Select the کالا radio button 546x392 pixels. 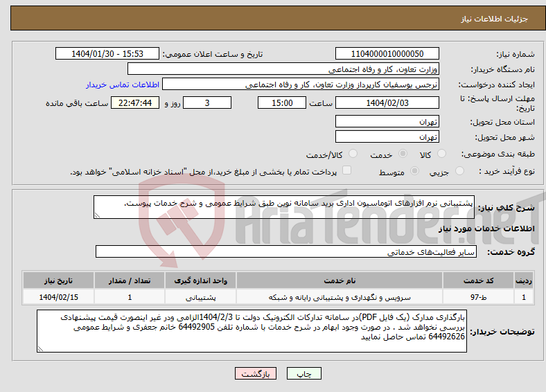pyautogui.click(x=441, y=154)
